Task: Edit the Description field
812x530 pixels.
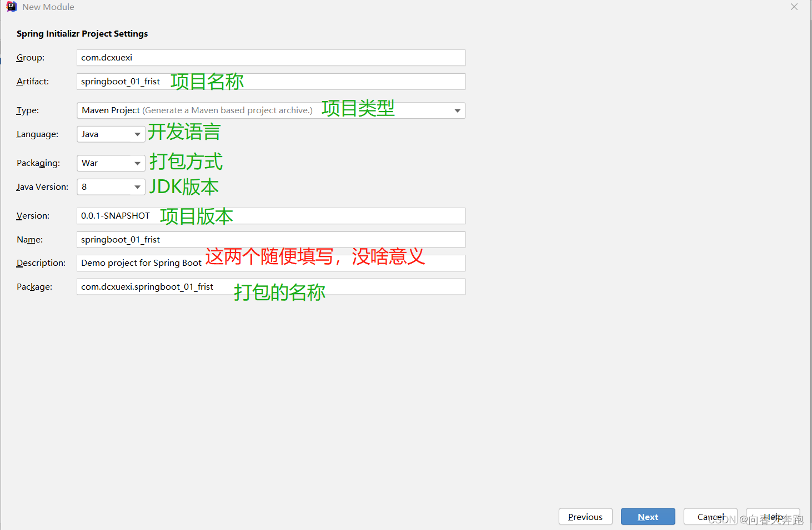Action: [271, 263]
